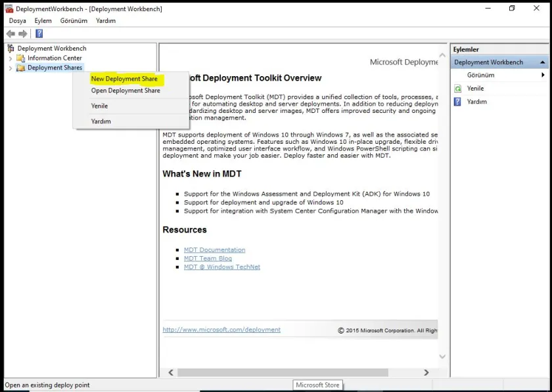Expand the Deployment Shares tree node

coord(11,68)
